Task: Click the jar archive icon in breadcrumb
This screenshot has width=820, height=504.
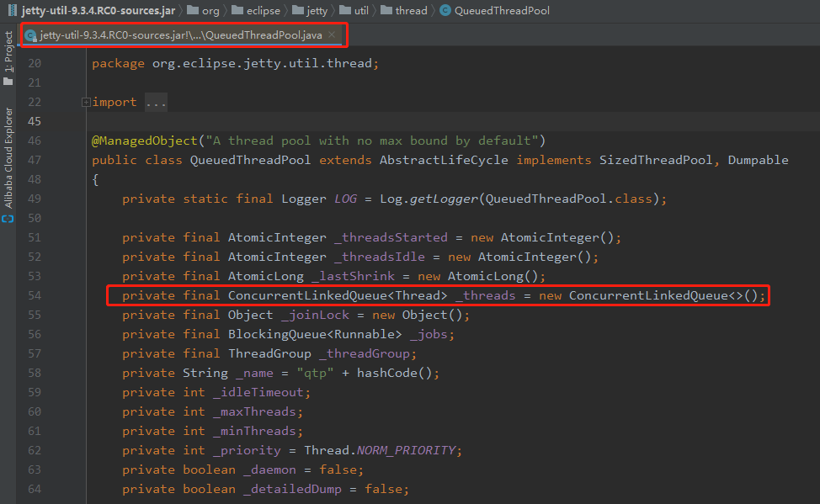Action: (12, 10)
